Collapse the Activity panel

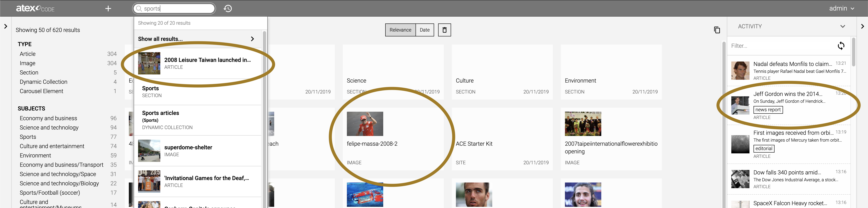click(843, 26)
